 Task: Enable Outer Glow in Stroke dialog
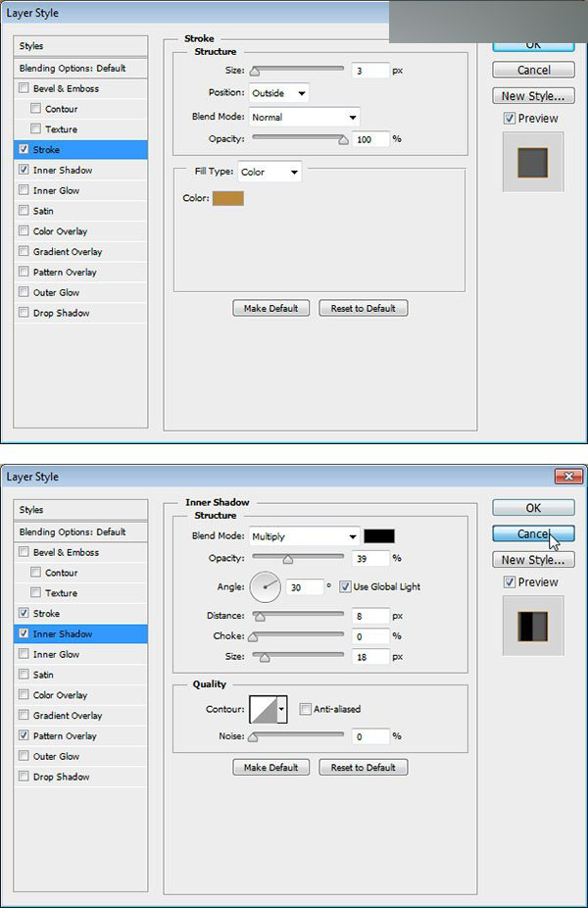(24, 292)
